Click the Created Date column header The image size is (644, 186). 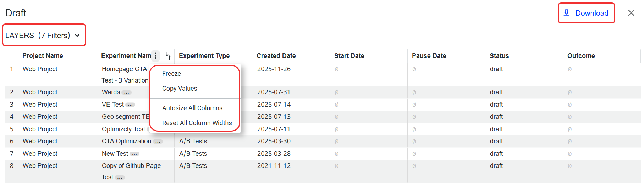(276, 56)
